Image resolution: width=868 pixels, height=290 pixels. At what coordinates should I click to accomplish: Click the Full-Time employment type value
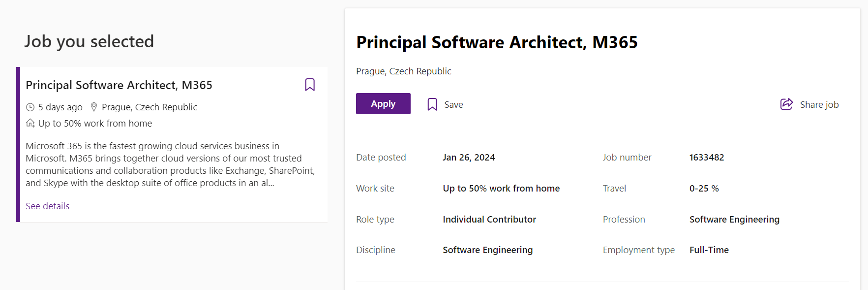pos(709,250)
